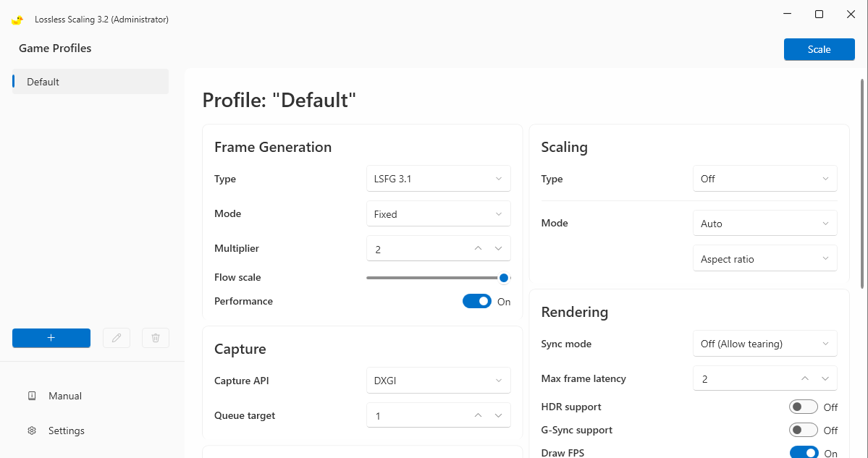Click the Max frame latency number field
The height and width of the screenshot is (458, 868).
[x=765, y=379]
